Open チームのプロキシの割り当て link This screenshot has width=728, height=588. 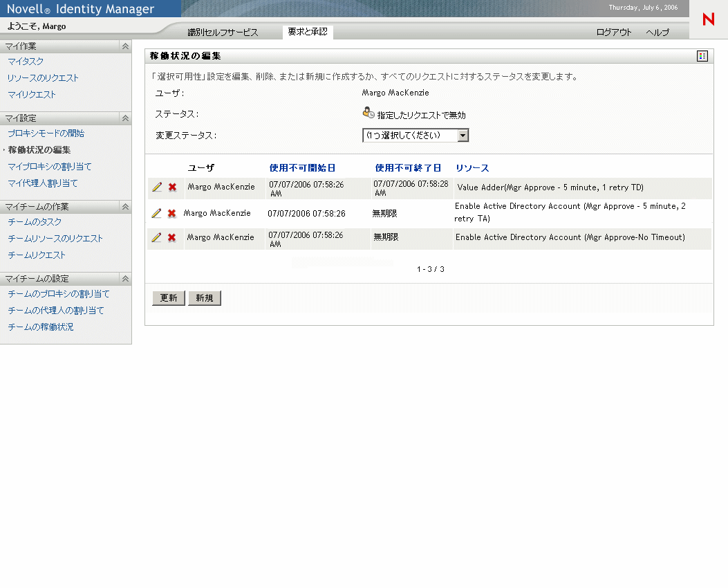[x=59, y=294]
